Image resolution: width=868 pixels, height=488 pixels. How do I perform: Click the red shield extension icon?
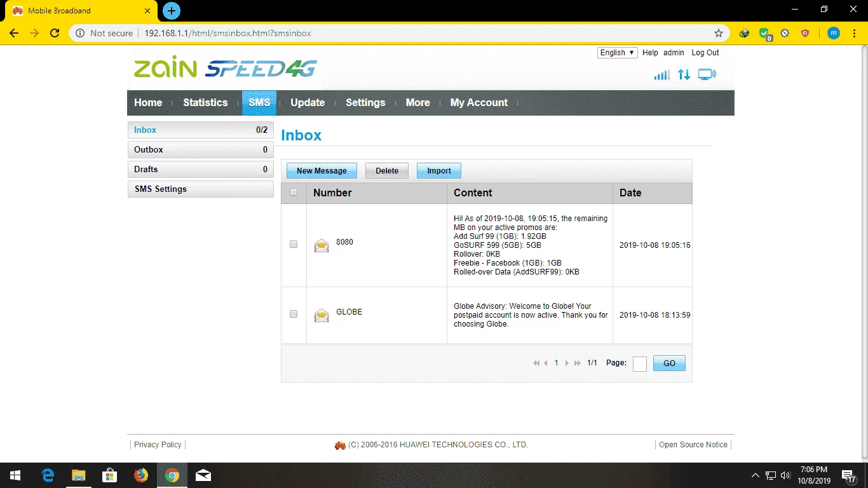(x=805, y=33)
